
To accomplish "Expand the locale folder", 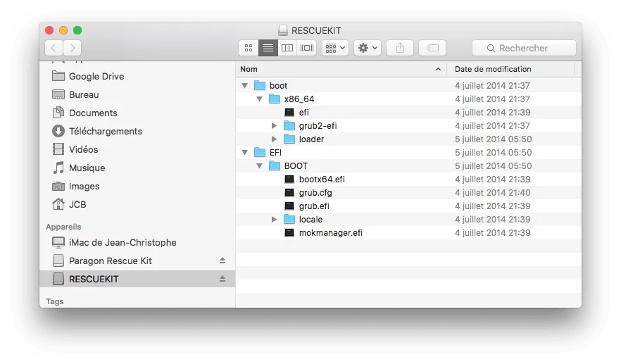I will (274, 220).
